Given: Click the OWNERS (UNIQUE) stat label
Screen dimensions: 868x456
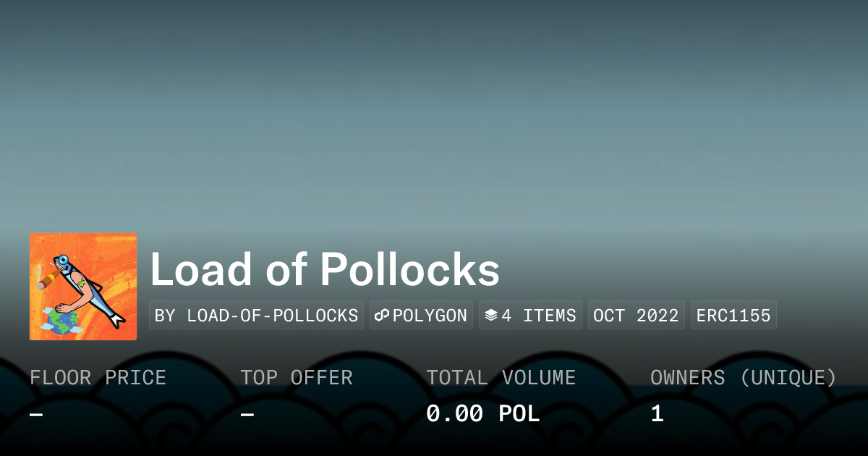Looking at the screenshot, I should 744,378.
